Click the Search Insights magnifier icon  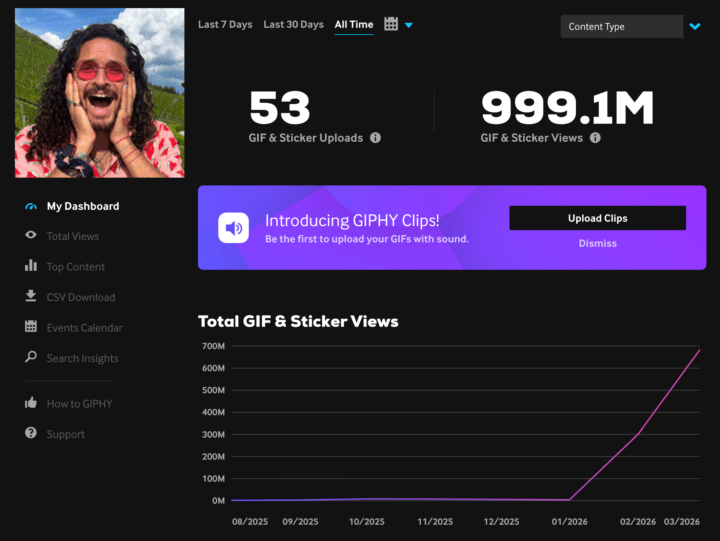[x=31, y=357]
